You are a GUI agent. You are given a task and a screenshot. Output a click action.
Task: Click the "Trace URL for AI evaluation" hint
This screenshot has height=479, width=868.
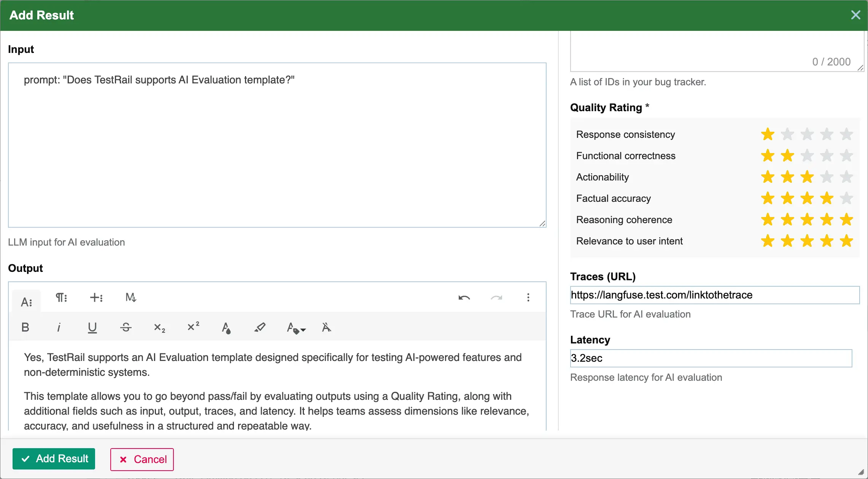[630, 314]
